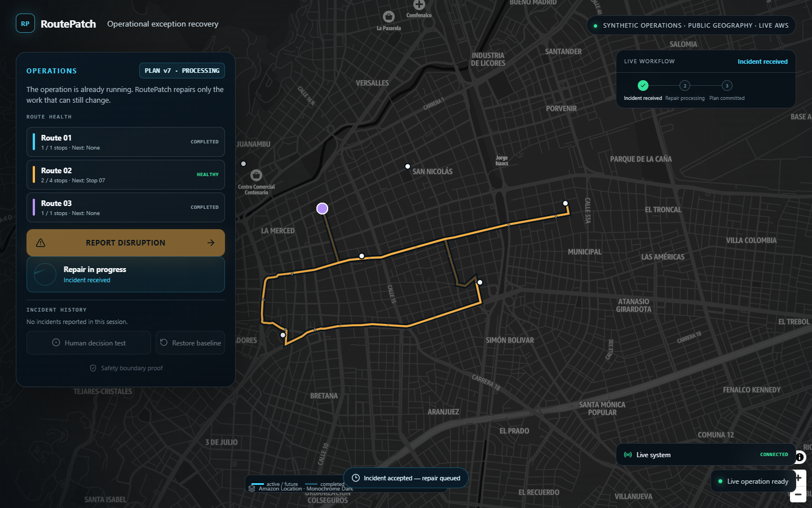Open the Safety boundary proof link

(x=126, y=368)
